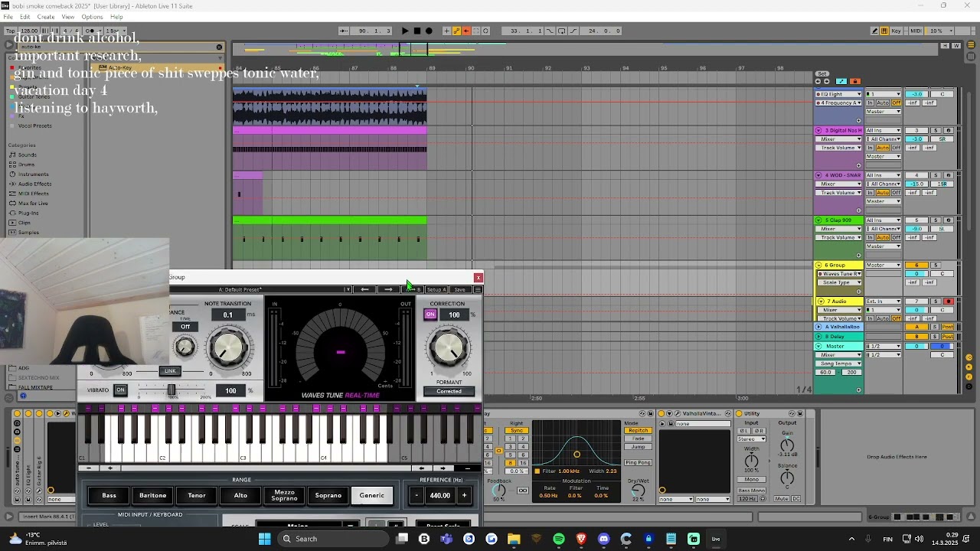Select the Tenor vocal range

(x=197, y=495)
